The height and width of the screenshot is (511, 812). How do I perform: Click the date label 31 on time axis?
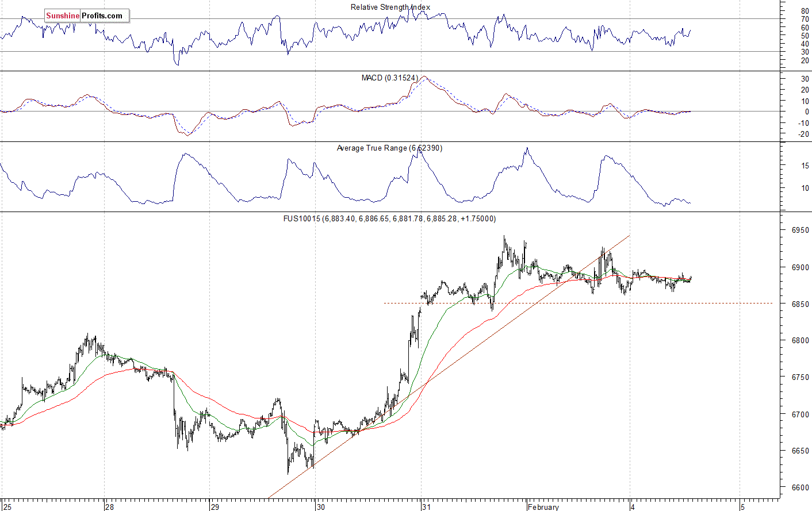(426, 507)
